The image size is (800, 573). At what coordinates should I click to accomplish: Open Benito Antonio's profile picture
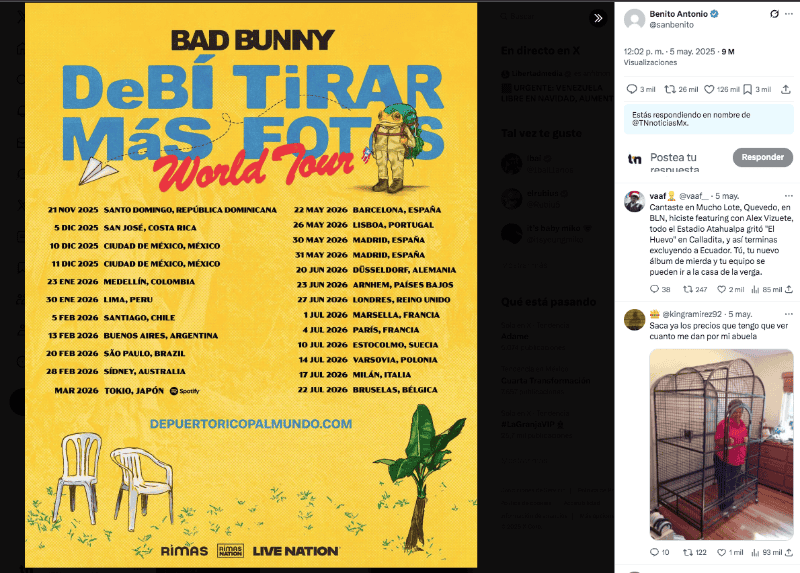[x=634, y=19]
